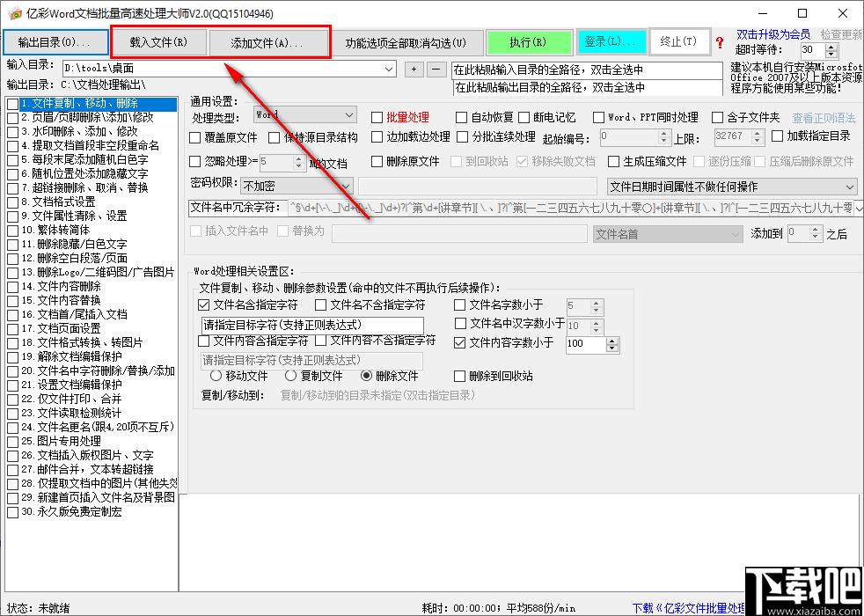Enable the 自动恢复 checkbox

461,117
